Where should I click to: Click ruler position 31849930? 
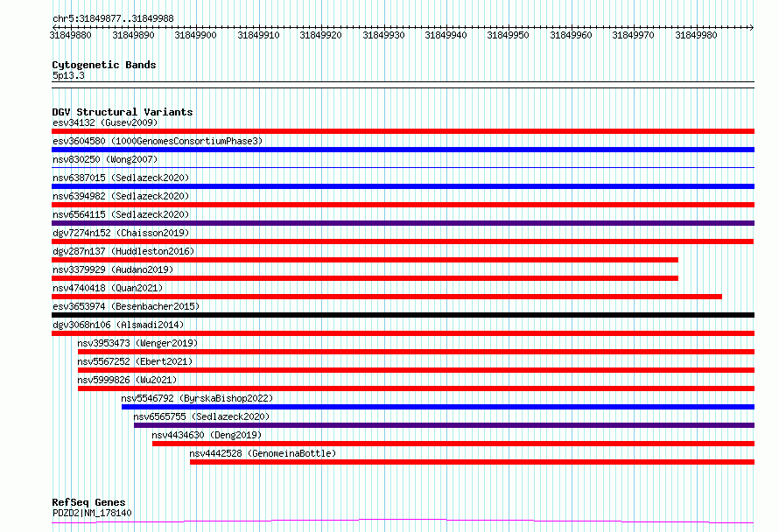(x=383, y=35)
